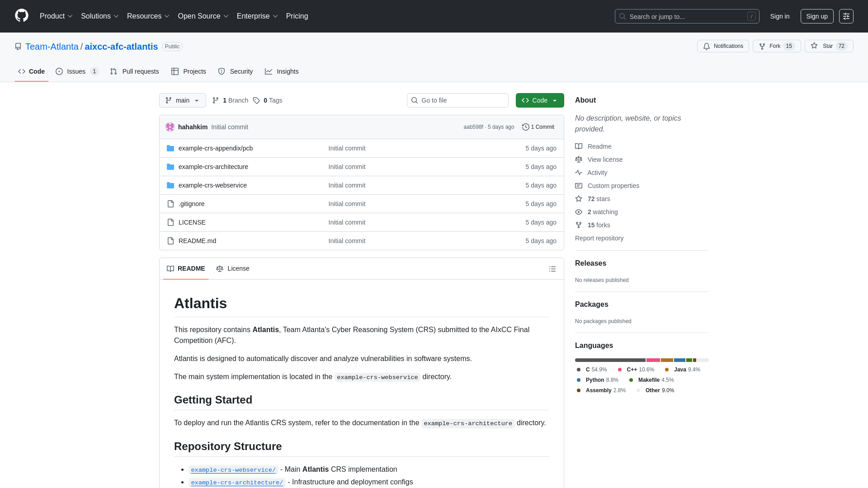
Task: Expand the Solutions menu
Action: 99,16
